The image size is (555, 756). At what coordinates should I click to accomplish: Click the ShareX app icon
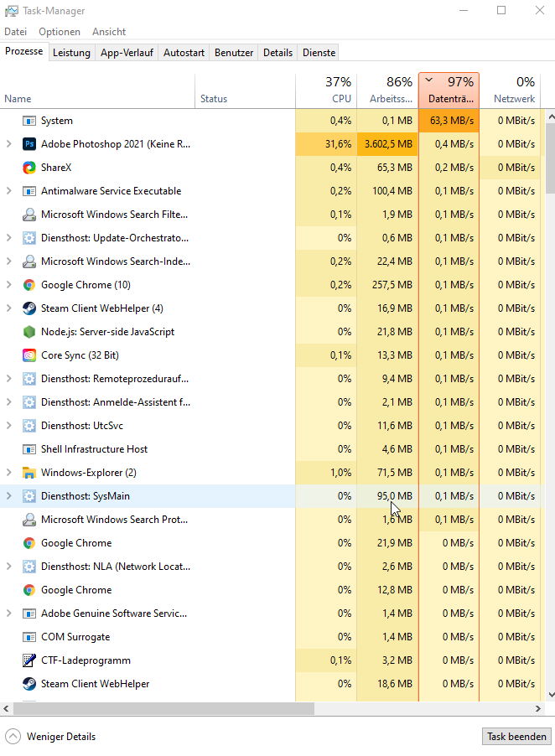tap(29, 168)
